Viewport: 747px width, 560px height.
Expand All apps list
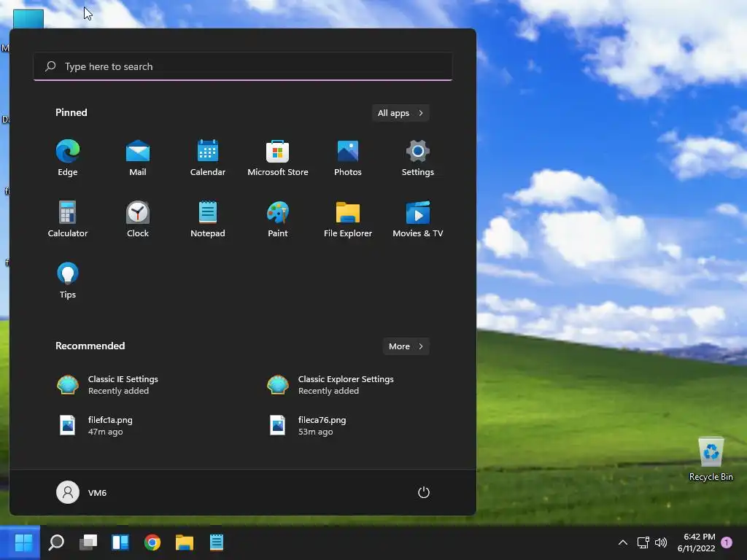[x=400, y=113]
